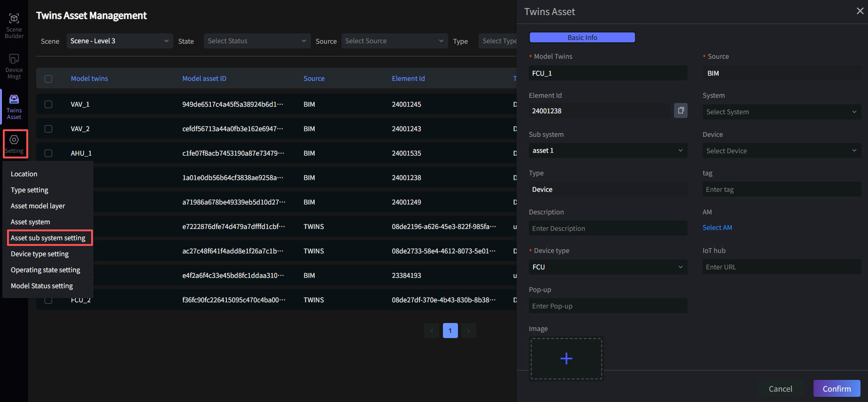The height and width of the screenshot is (402, 868).
Task: Open Device Mngt in the sidebar
Action: 14,66
